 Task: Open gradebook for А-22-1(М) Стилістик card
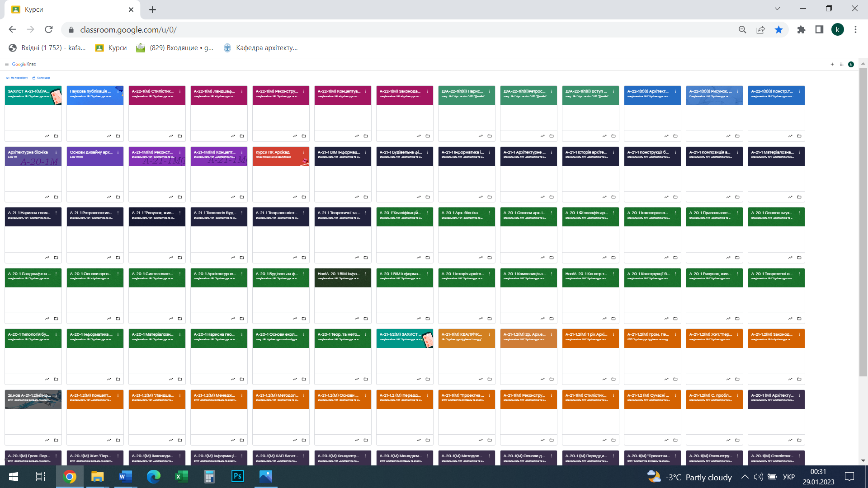pos(171,136)
